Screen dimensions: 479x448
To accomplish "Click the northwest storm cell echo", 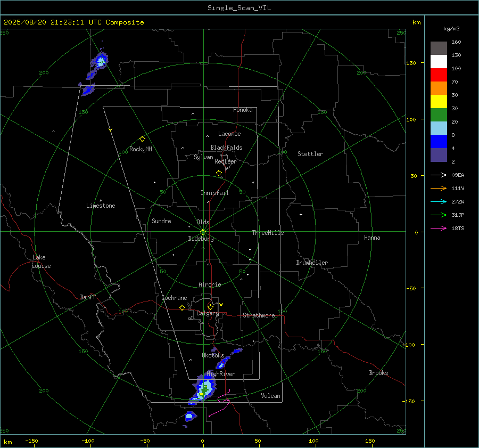I will [101, 61].
